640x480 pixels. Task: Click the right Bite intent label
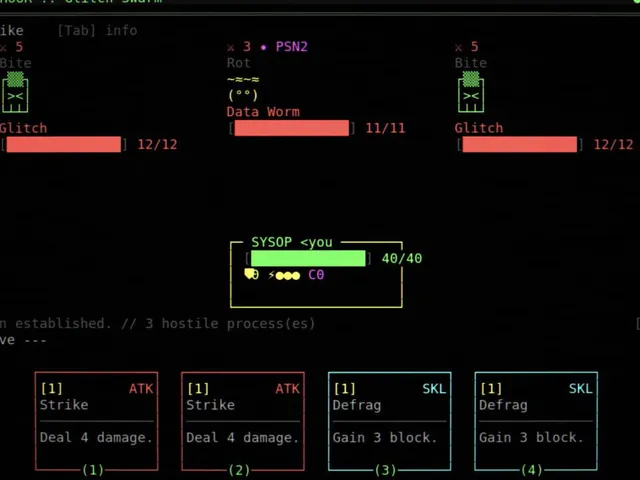[x=471, y=63]
